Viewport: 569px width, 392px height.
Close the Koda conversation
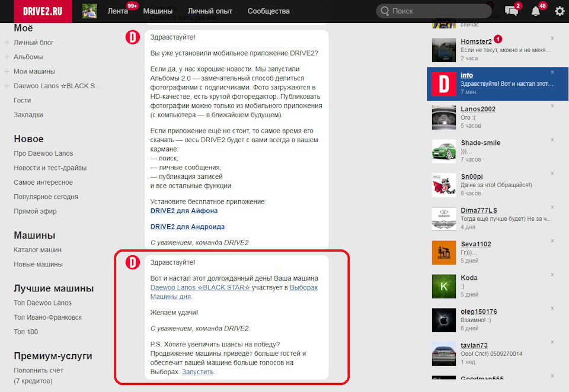click(552, 275)
